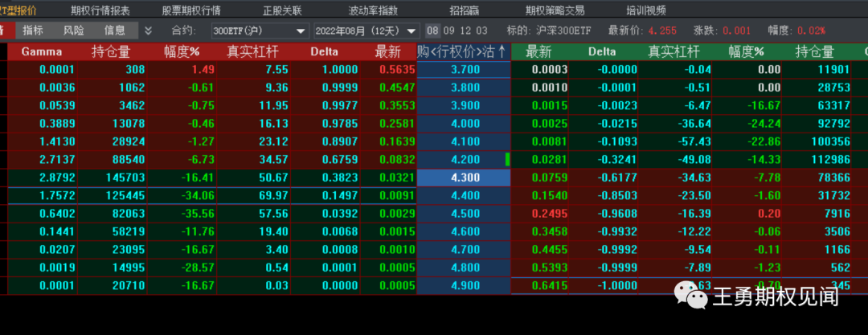Select the 08 expiry month button
This screenshot has width=868, height=335.
tap(432, 31)
